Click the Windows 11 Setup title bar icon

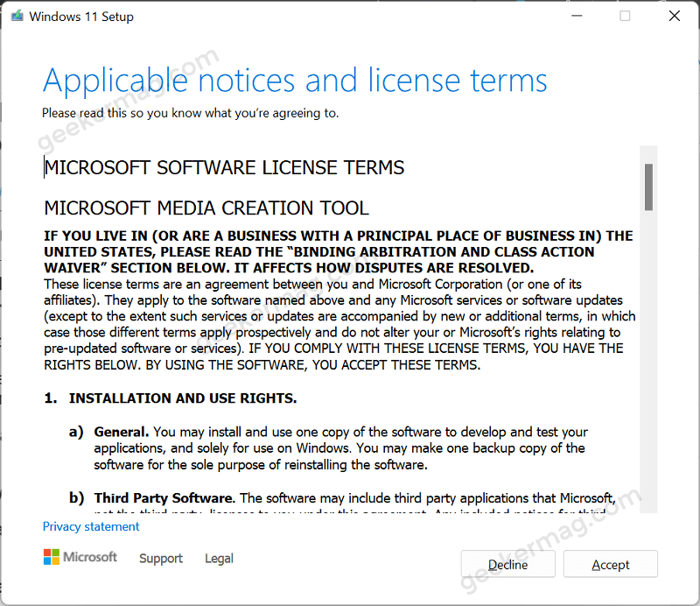[17, 16]
